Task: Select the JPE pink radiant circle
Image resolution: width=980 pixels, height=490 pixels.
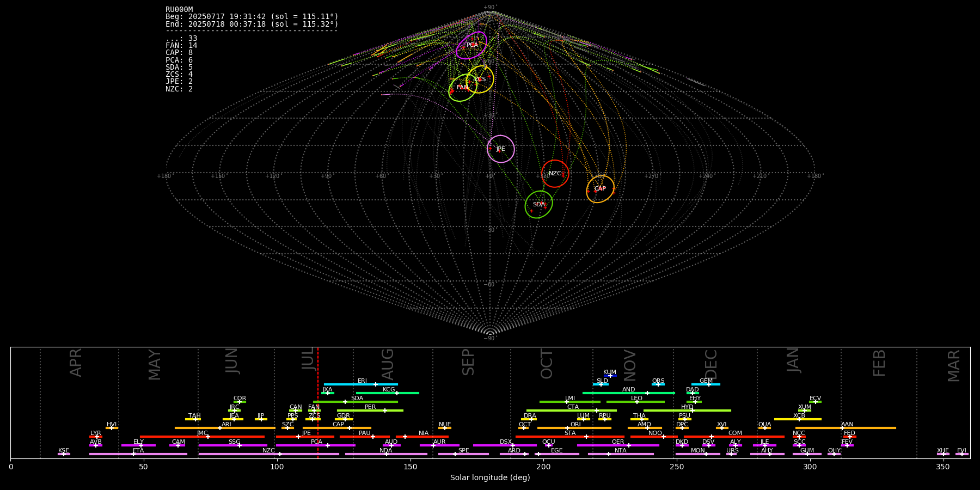Action: pos(501,149)
